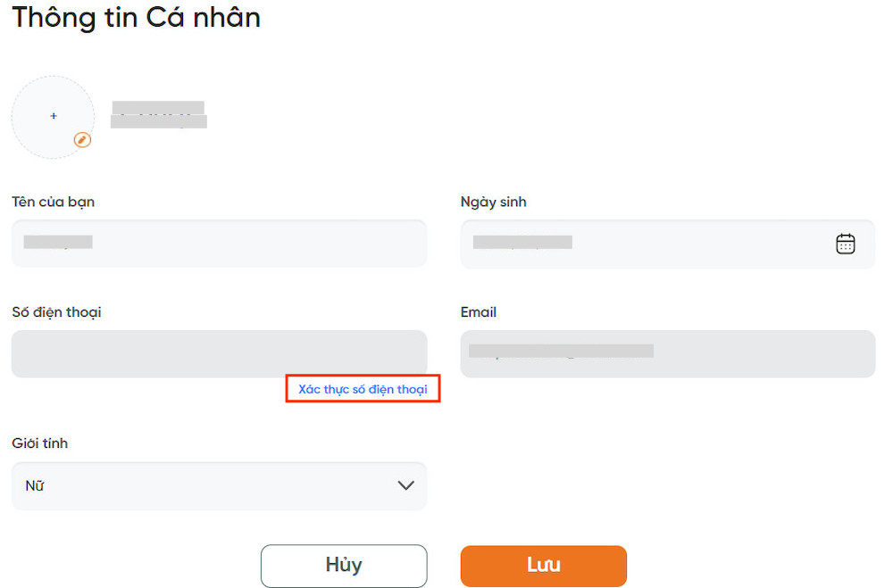Click the Email label text
893x588 pixels.
(x=479, y=312)
